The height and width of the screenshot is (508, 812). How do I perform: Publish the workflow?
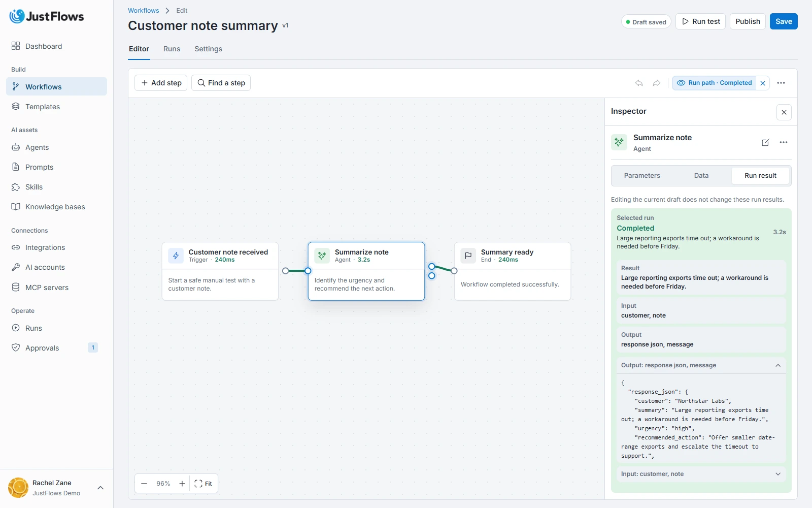pyautogui.click(x=748, y=21)
